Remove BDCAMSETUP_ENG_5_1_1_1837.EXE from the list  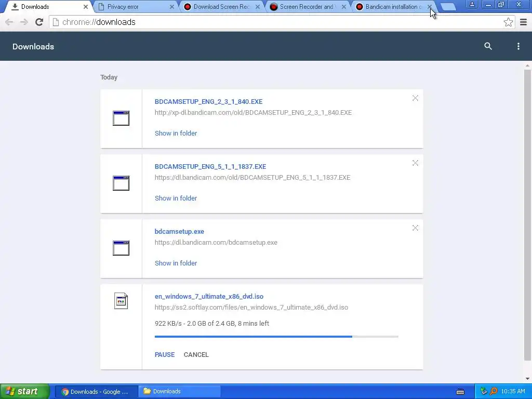point(415,163)
